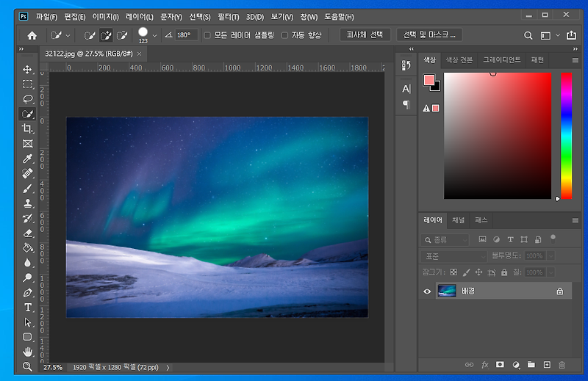588x381 pixels.
Task: Open the workspace switcher dropdown arrow
Action: (x=558, y=35)
